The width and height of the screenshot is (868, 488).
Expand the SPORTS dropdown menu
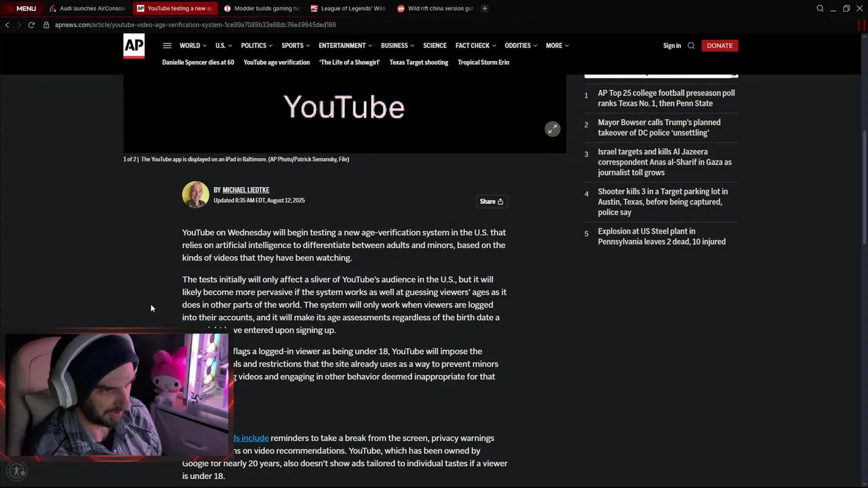[296, 45]
